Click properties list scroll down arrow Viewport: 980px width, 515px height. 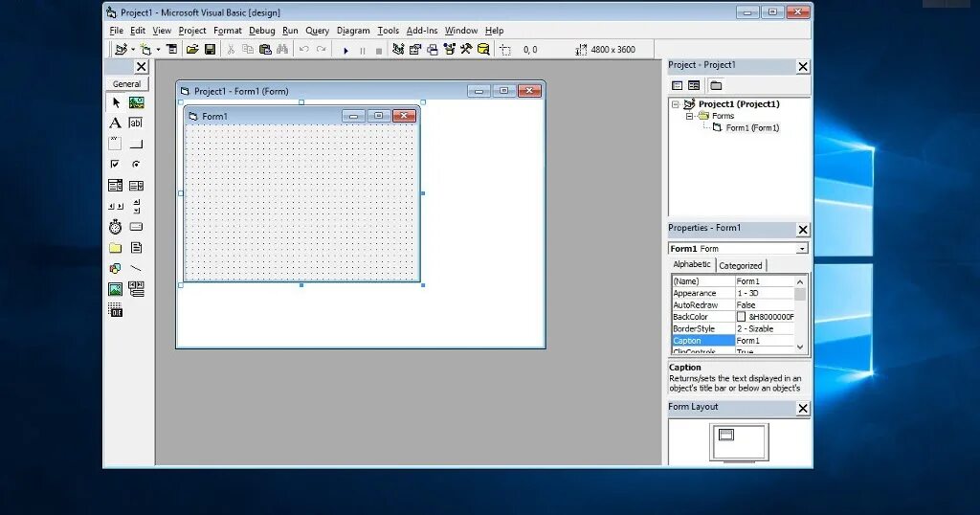(x=800, y=347)
